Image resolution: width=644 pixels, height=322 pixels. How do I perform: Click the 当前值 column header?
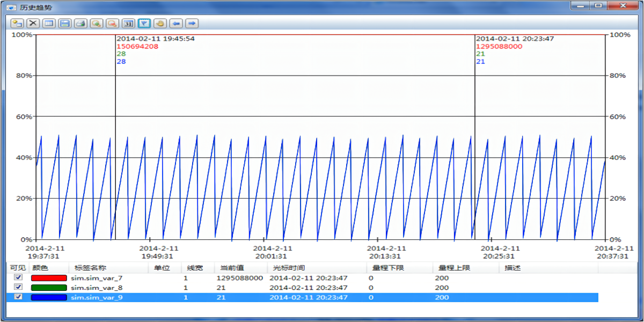click(229, 268)
